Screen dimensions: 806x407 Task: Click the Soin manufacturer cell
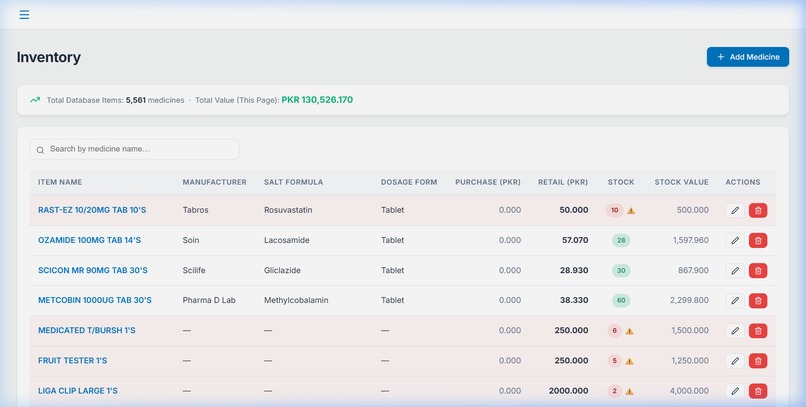[191, 240]
